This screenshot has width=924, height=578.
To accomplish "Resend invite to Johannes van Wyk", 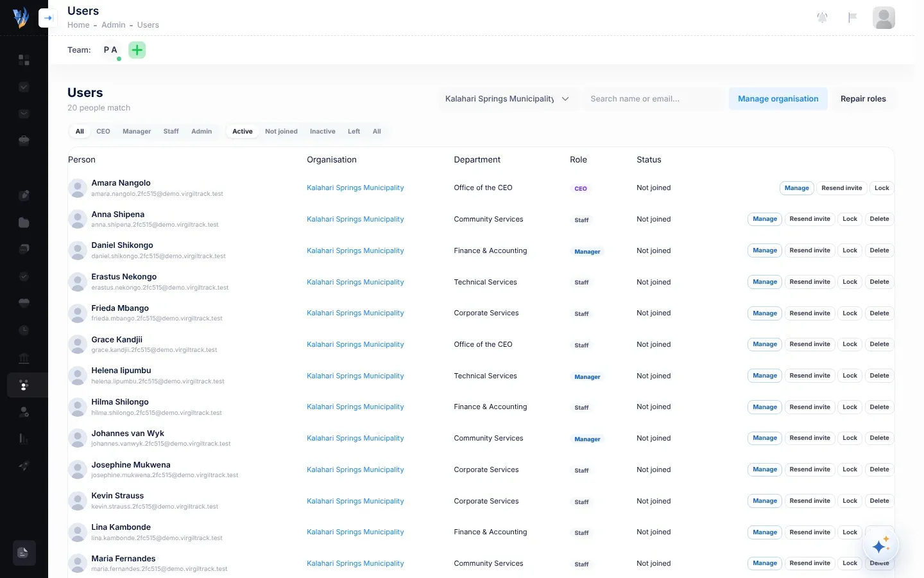I will (810, 438).
